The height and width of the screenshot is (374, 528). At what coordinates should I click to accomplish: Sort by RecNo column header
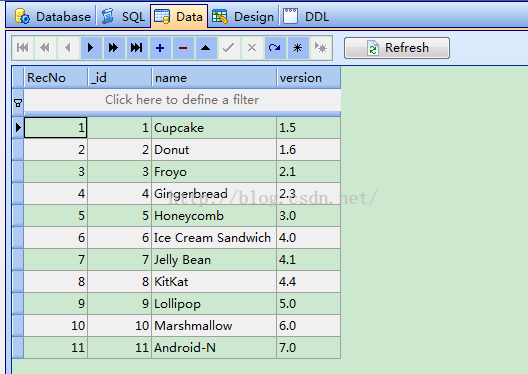pyautogui.click(x=56, y=78)
